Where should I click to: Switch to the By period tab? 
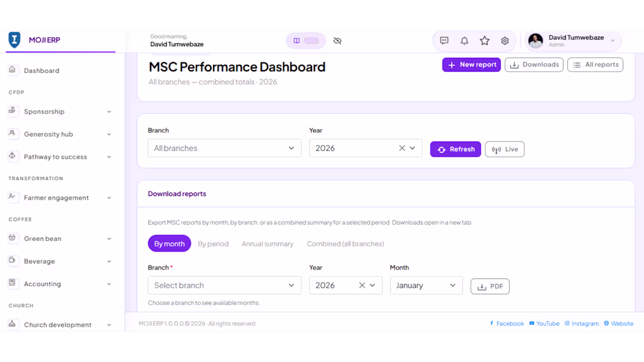(213, 243)
